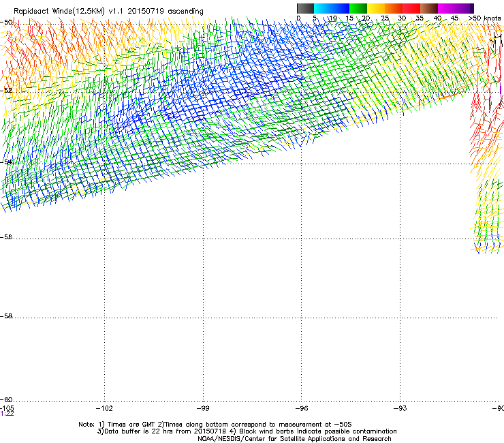This screenshot has width=504, height=443.
Task: Click the '-99' longitude axis label
Action: pos(203,408)
